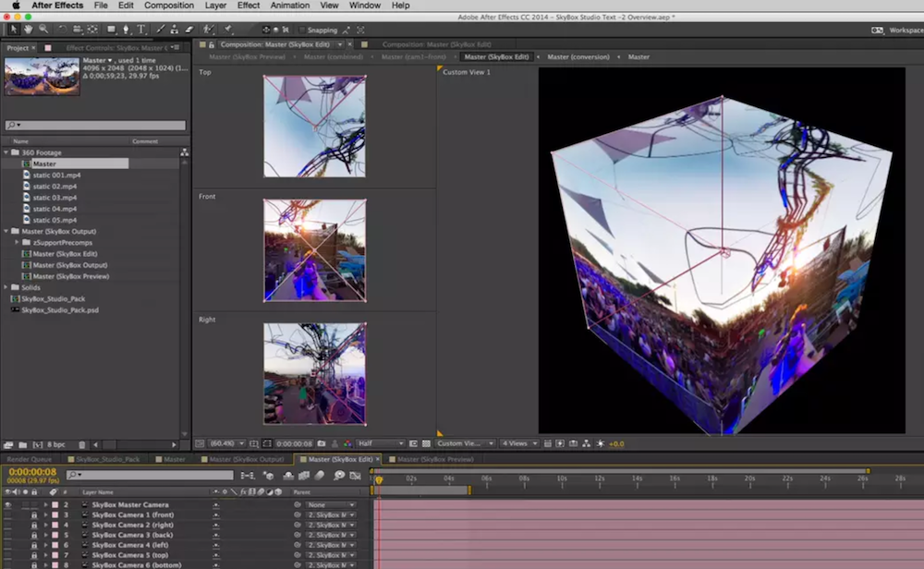Screen dimensions: 924x569
Task: Take a snapshot with camera icon
Action: point(322,443)
